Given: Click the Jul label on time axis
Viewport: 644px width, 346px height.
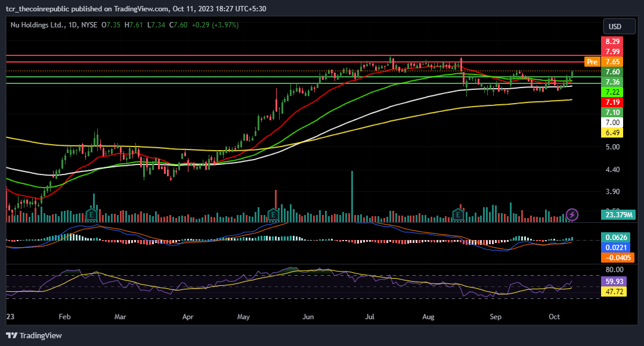Looking at the screenshot, I should 370,316.
